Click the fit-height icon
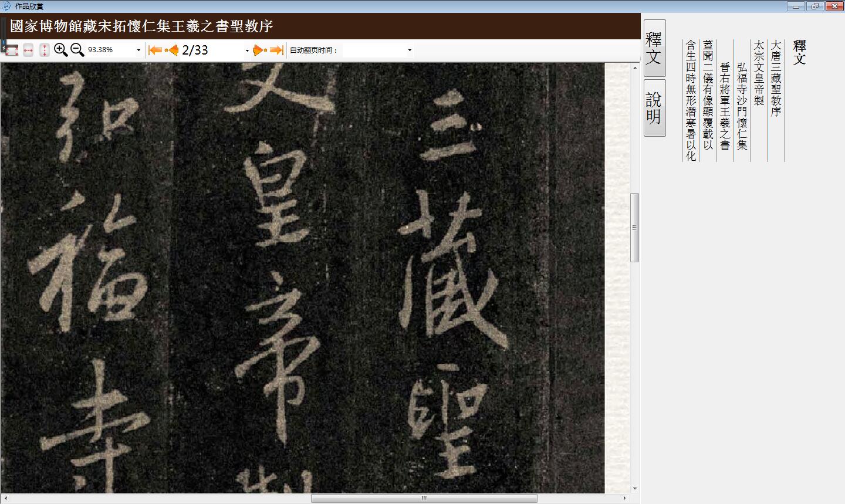The width and height of the screenshot is (845, 504). 45,50
